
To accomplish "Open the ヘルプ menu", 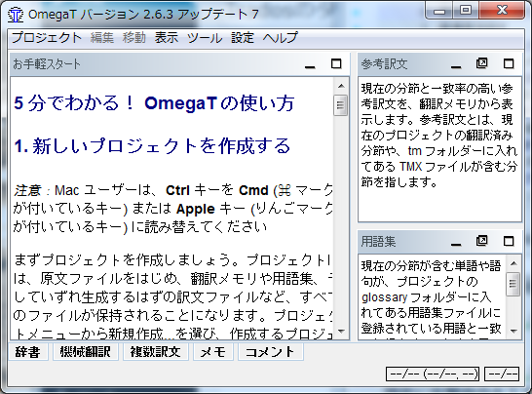I will pyautogui.click(x=281, y=38).
